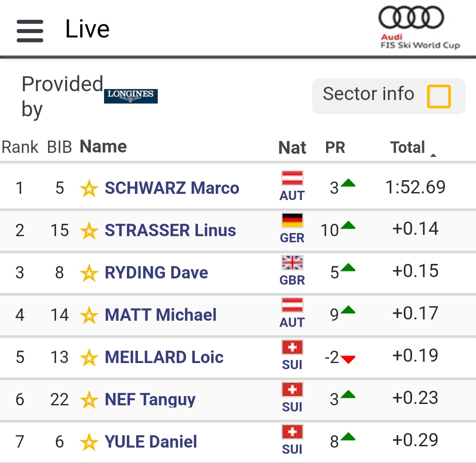Sort by Rank column header
The image size is (476, 463).
(x=20, y=148)
